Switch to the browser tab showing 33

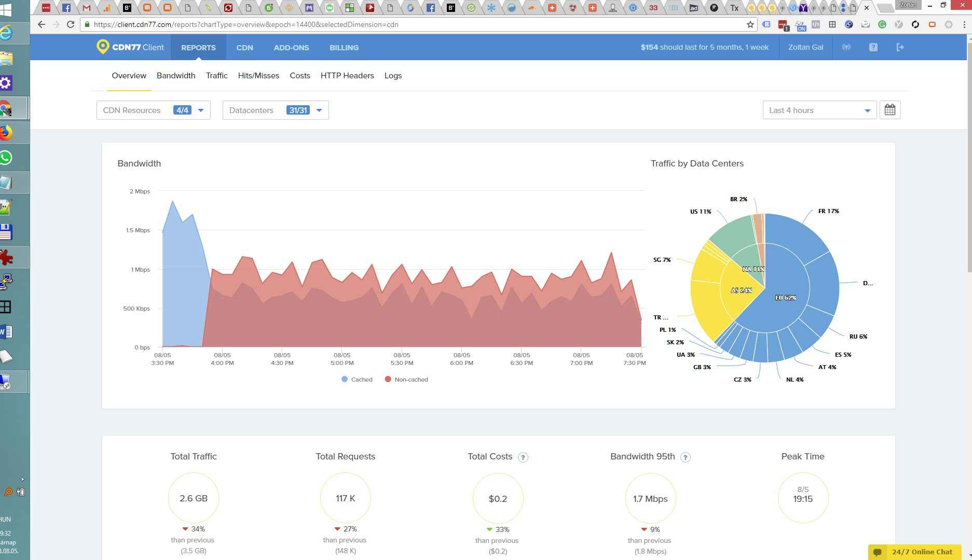[653, 8]
